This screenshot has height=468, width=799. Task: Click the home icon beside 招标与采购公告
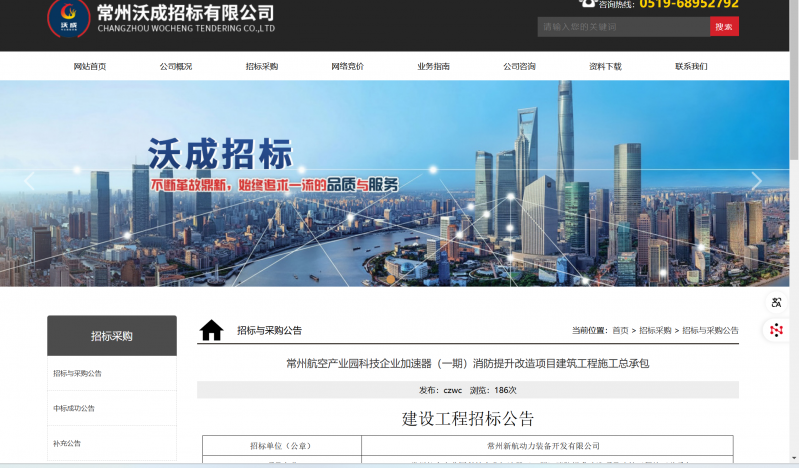211,330
